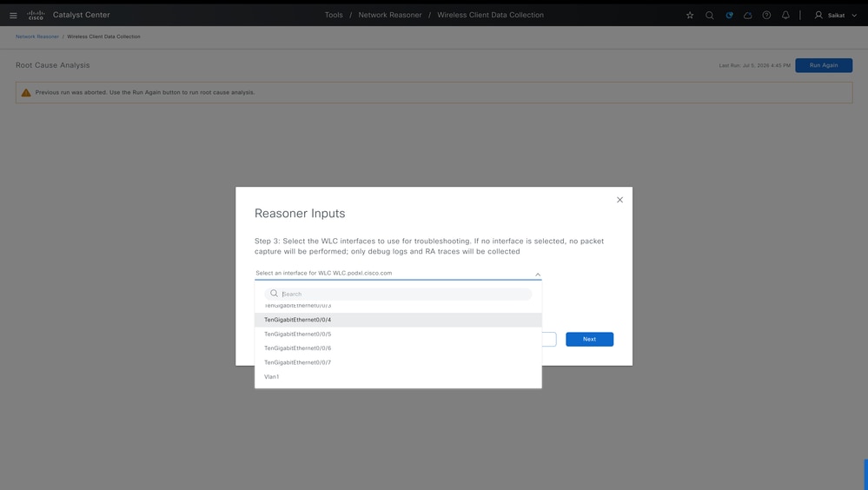This screenshot has width=868, height=490.
Task: Click the magnifier icon in dropdown search
Action: click(x=274, y=294)
